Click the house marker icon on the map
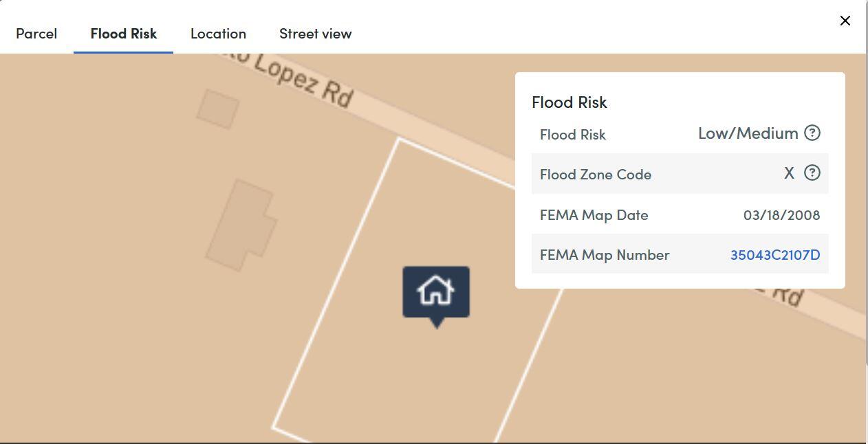The image size is (868, 444). pos(436,292)
